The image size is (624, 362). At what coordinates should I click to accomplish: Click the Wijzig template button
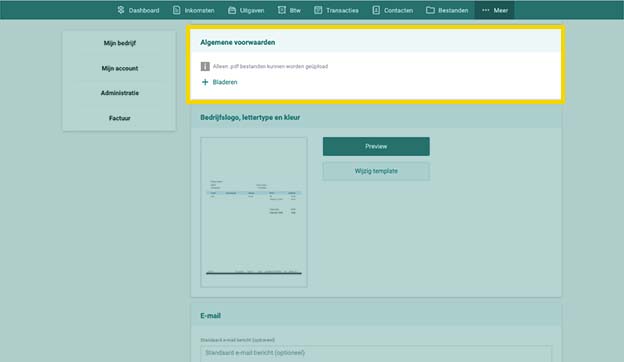click(376, 171)
